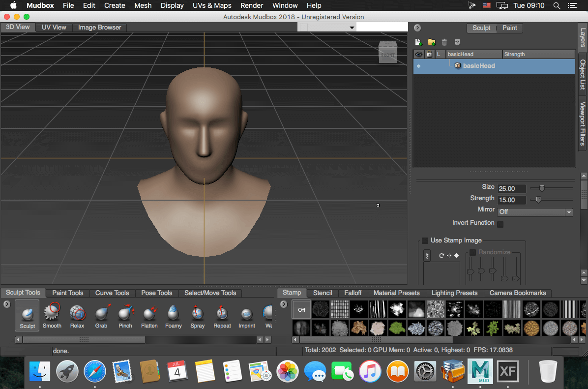
Task: Switch layers panel to Sculpt mode
Action: coord(481,28)
